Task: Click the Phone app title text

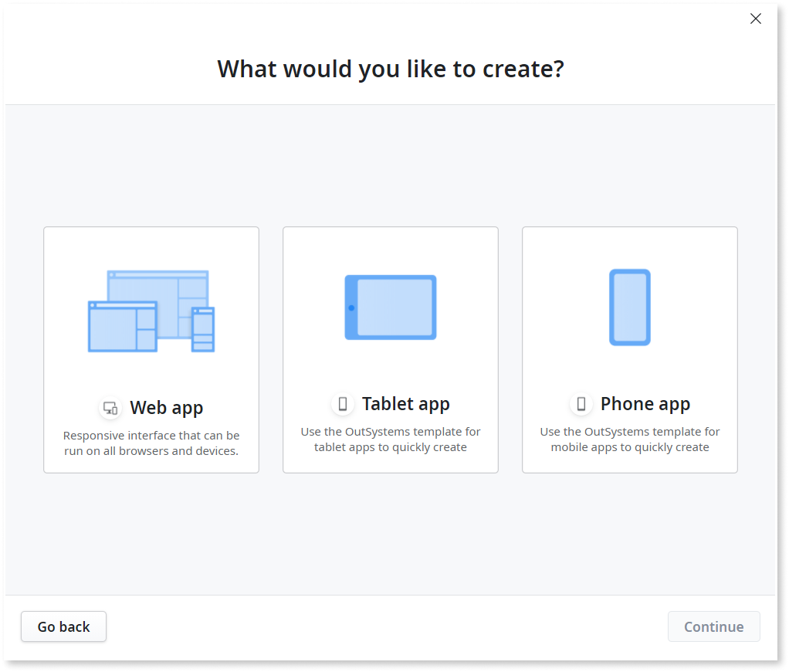Action: point(645,403)
